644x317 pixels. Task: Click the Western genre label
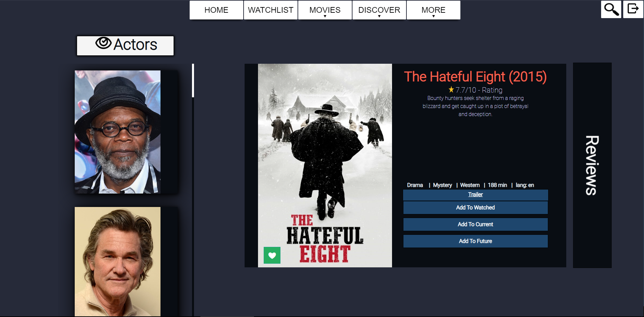(470, 185)
